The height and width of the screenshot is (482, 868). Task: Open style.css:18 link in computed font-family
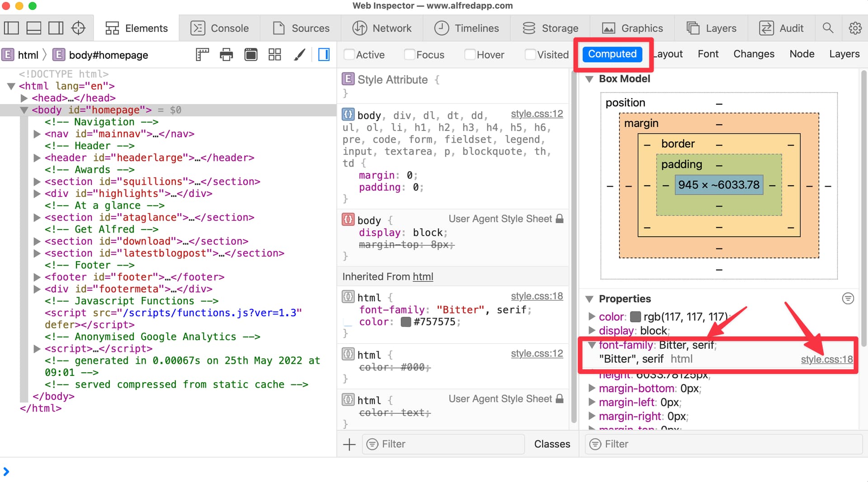click(x=826, y=359)
